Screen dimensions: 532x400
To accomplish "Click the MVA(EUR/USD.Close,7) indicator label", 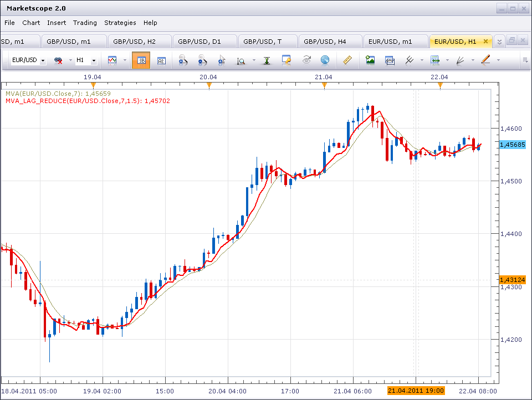I will (58, 94).
